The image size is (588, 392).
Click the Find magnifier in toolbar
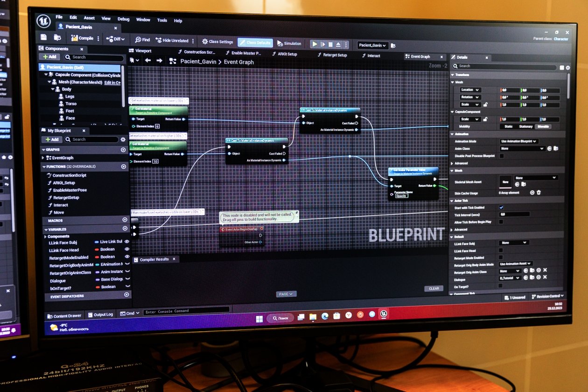[138, 40]
